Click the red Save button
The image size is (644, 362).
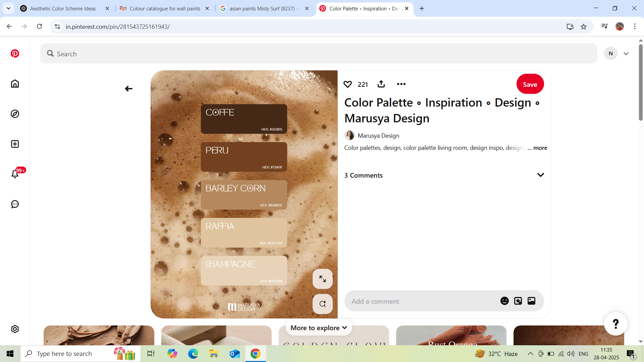click(x=530, y=84)
